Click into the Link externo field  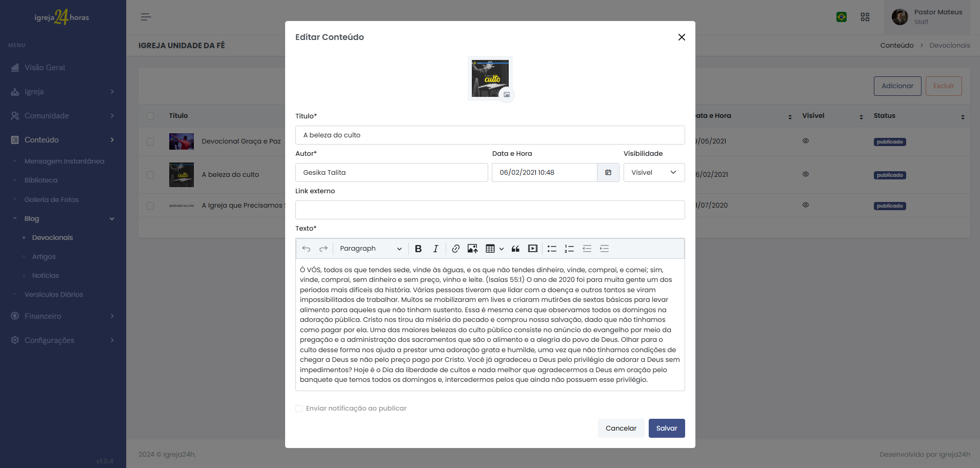coord(490,210)
